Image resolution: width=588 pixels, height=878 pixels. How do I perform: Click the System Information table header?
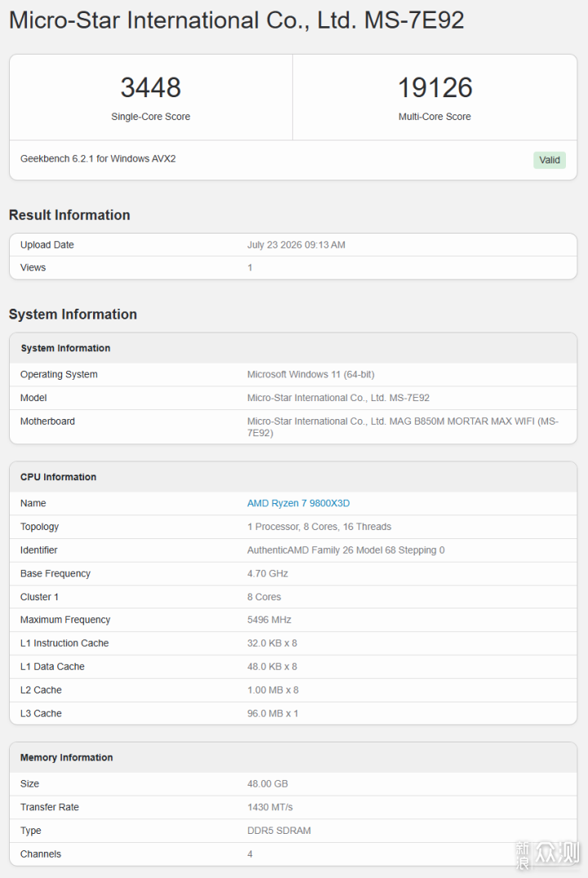(65, 348)
